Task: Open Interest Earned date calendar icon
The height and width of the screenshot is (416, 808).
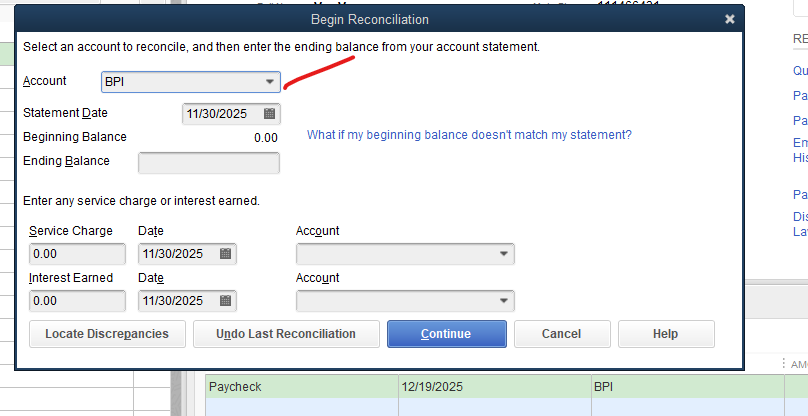Action: [226, 301]
